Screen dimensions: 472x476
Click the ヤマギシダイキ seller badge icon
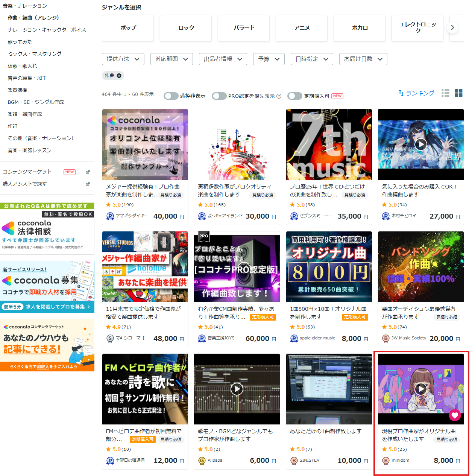click(110, 216)
